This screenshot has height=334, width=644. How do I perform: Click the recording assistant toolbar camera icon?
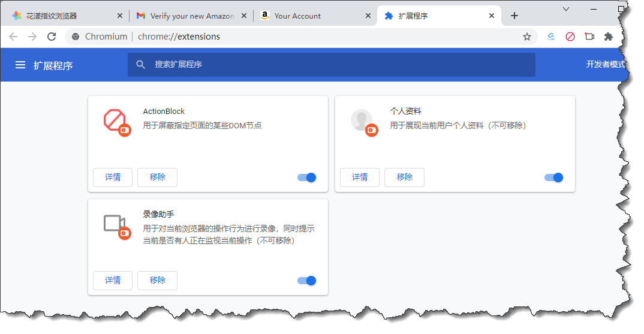pyautogui.click(x=589, y=37)
